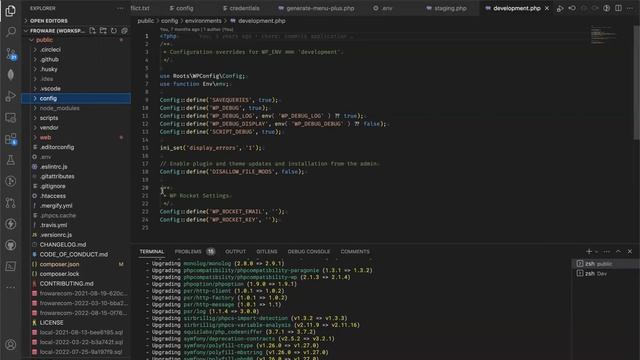
Task: Collapse all folders in Explorer
Action: pyautogui.click(x=124, y=31)
